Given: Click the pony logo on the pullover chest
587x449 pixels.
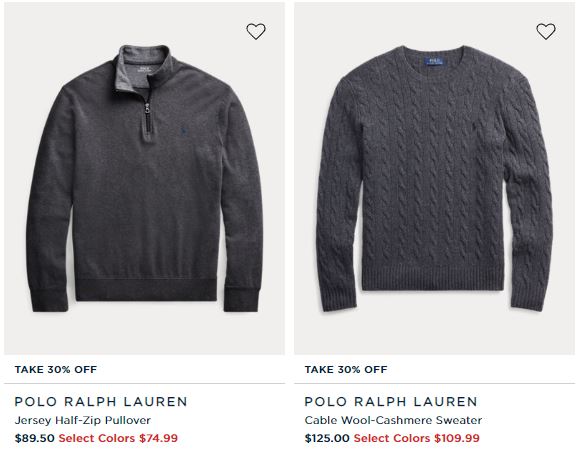Looking at the screenshot, I should [182, 132].
